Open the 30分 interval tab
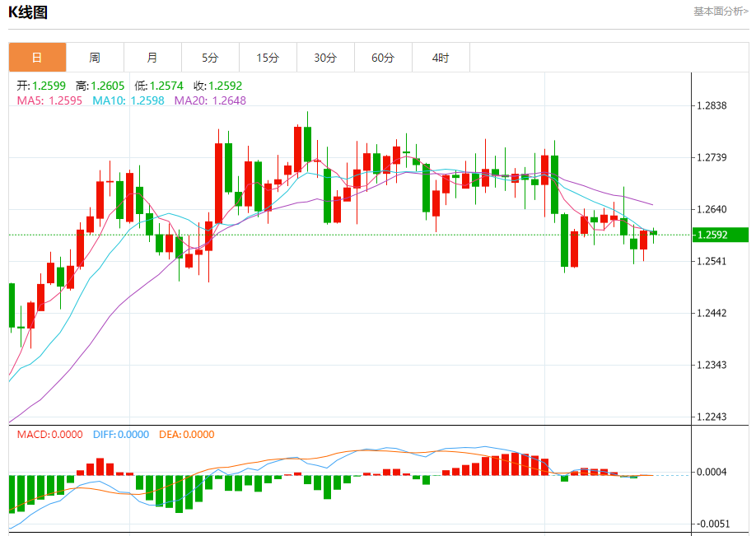 [x=325, y=58]
